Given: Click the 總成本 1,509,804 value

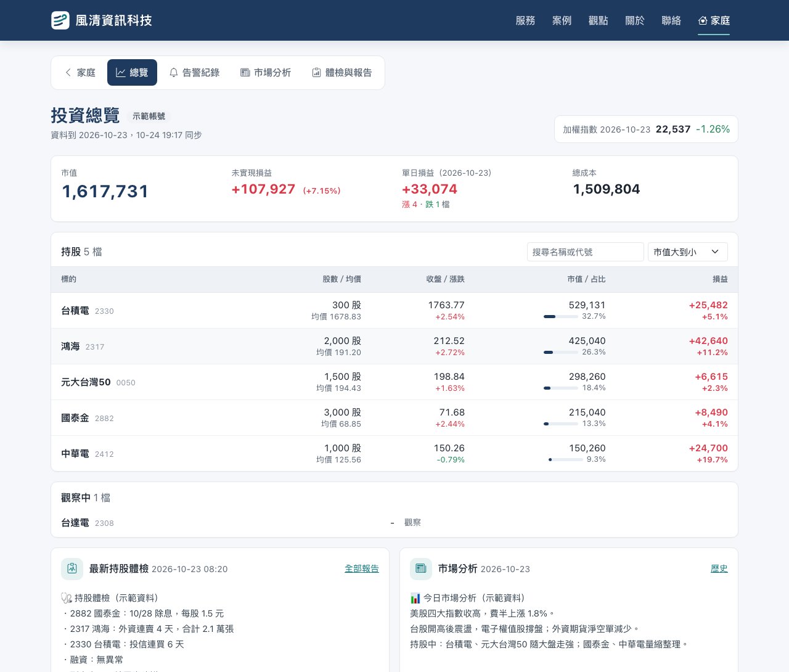Looking at the screenshot, I should click(607, 189).
